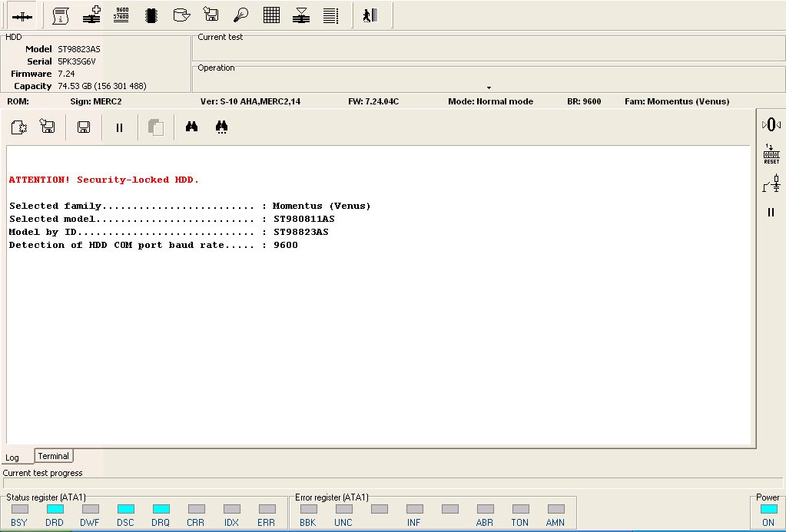Viewport: 786px width, 532px height.
Task: Click the surface icon with plus sign
Action: [91, 15]
